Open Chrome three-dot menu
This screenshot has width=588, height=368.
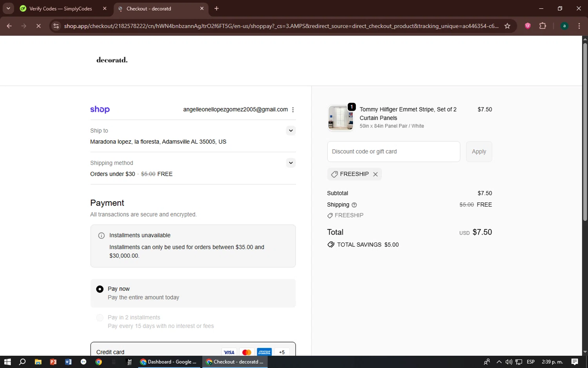tap(579, 26)
